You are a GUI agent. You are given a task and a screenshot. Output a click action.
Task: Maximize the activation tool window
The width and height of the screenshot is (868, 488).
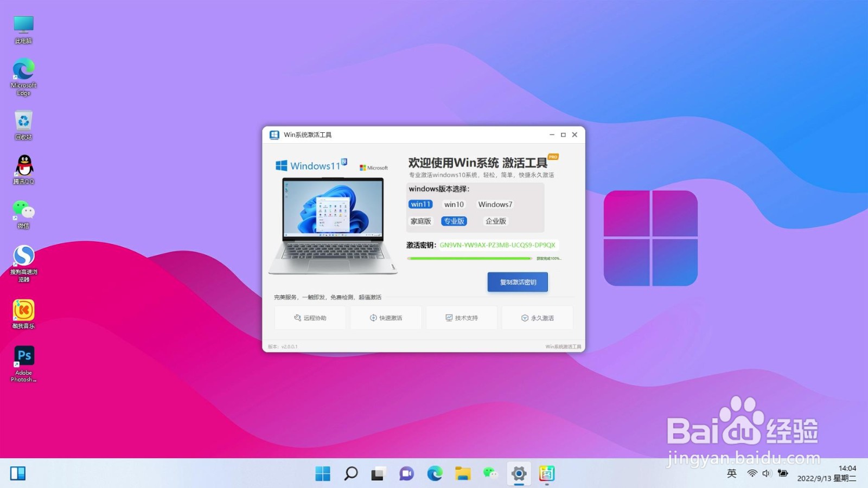(x=563, y=135)
